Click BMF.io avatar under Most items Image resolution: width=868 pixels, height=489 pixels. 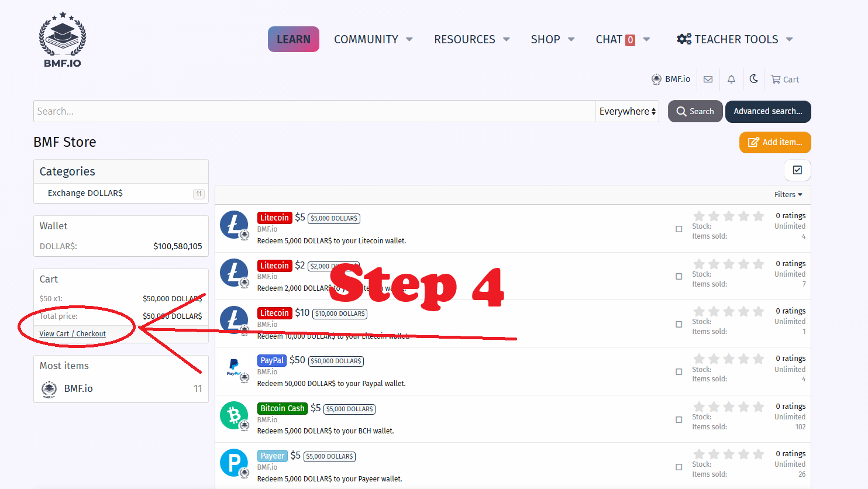pyautogui.click(x=49, y=389)
